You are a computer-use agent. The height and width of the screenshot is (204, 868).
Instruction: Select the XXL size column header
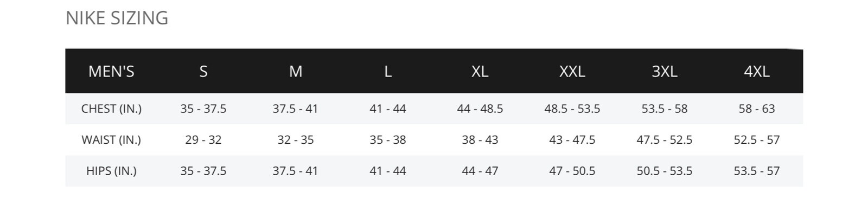click(572, 71)
